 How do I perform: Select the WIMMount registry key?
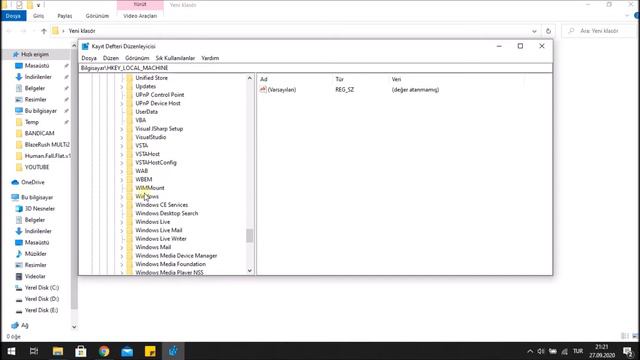tap(150, 188)
